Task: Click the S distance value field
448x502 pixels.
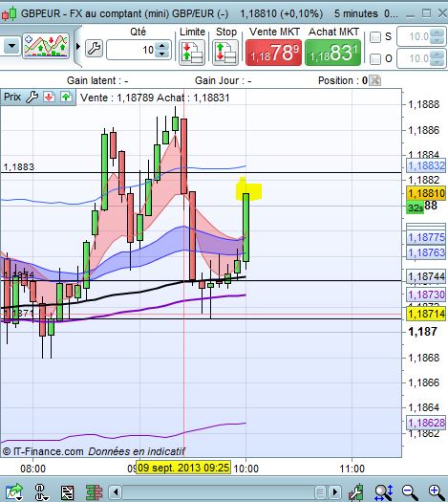Action: (x=415, y=37)
